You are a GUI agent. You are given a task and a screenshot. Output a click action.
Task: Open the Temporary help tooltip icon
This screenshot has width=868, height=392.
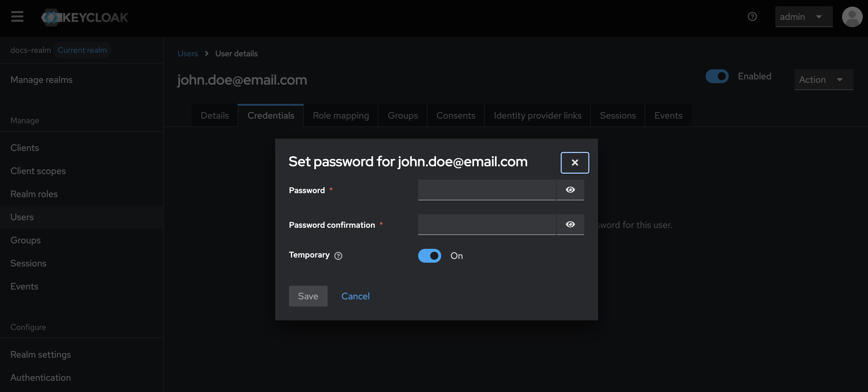click(338, 256)
